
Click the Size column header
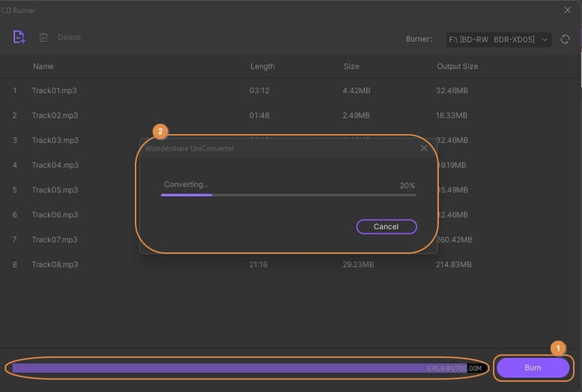(351, 66)
